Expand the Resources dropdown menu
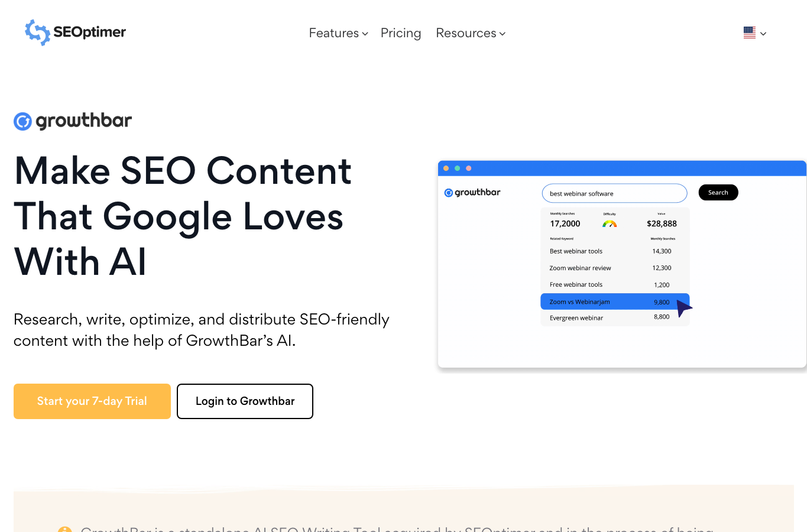Image resolution: width=807 pixels, height=532 pixels. 471,33
